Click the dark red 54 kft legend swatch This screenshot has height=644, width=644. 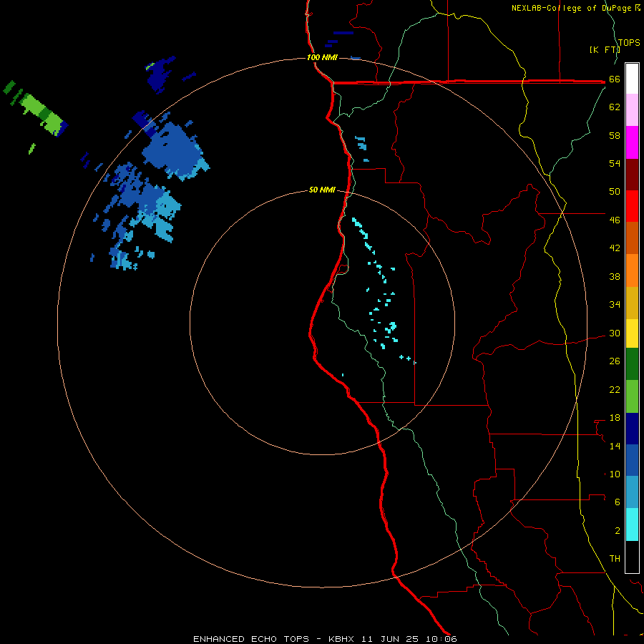coord(632,175)
